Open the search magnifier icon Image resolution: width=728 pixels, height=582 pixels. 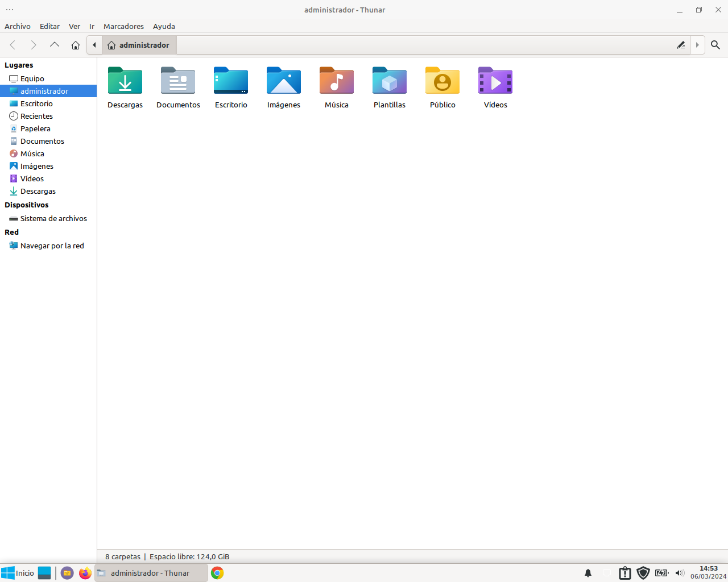[715, 45]
